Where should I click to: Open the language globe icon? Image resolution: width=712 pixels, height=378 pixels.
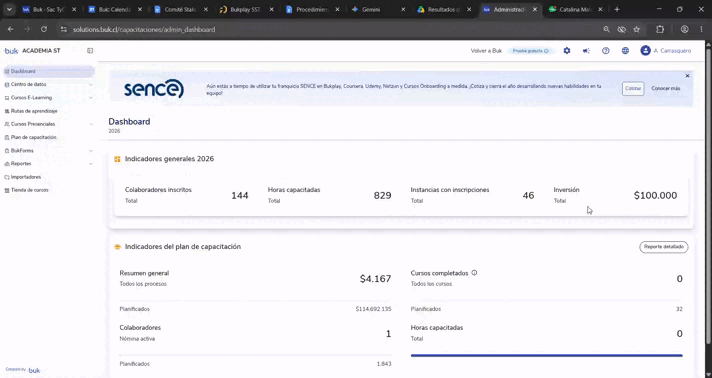625,51
